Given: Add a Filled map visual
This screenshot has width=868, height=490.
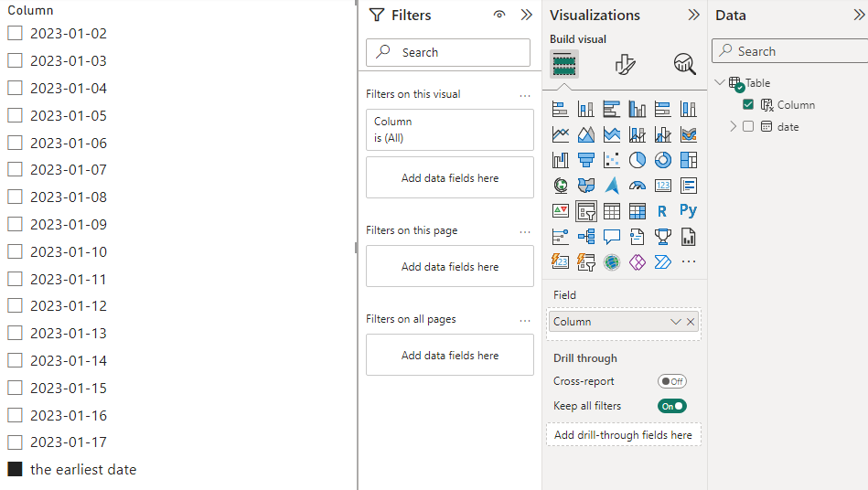Looking at the screenshot, I should (585, 186).
